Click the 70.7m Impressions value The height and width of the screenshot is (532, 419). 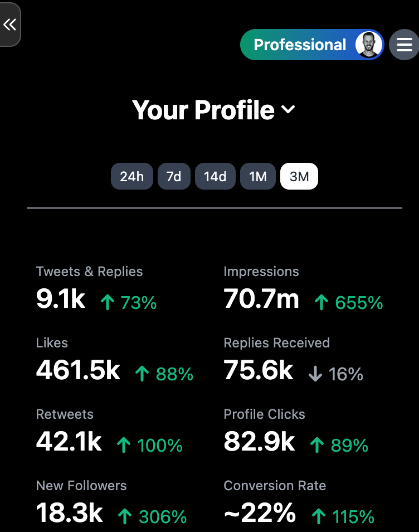261,299
